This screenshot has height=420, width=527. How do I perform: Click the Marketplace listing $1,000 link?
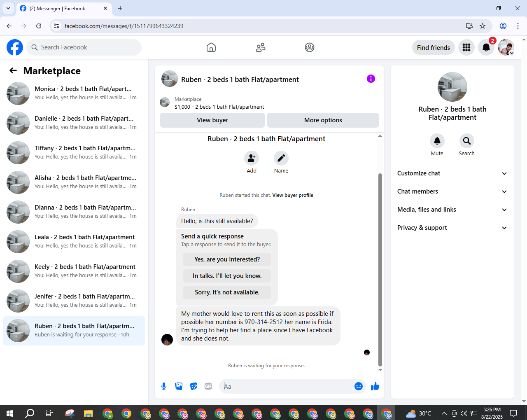(219, 107)
